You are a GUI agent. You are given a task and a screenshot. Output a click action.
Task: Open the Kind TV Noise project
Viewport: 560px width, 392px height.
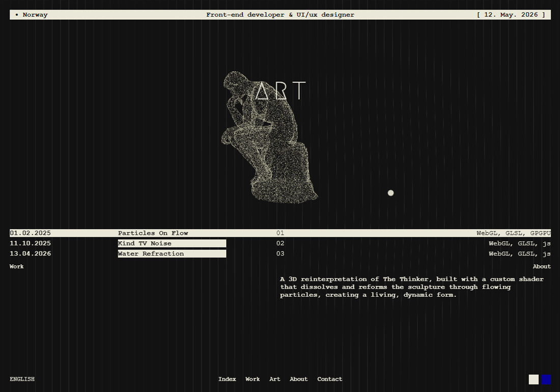coord(172,243)
